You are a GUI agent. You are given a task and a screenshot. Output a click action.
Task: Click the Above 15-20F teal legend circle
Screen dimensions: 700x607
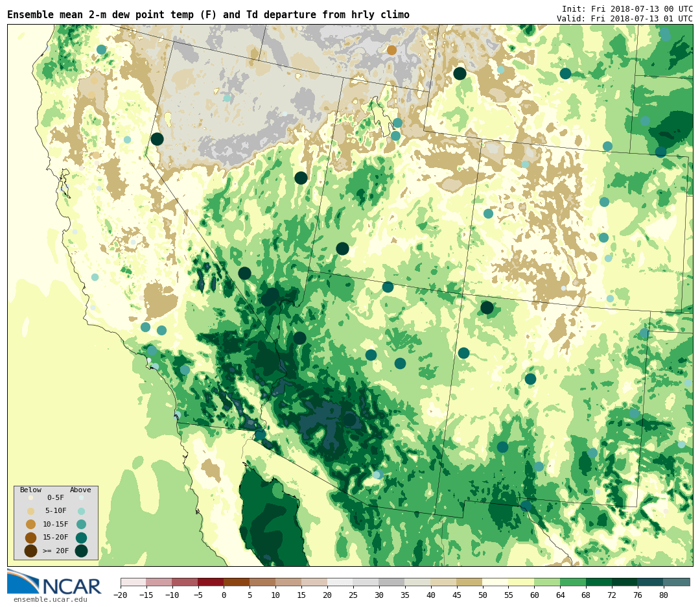click(x=81, y=538)
